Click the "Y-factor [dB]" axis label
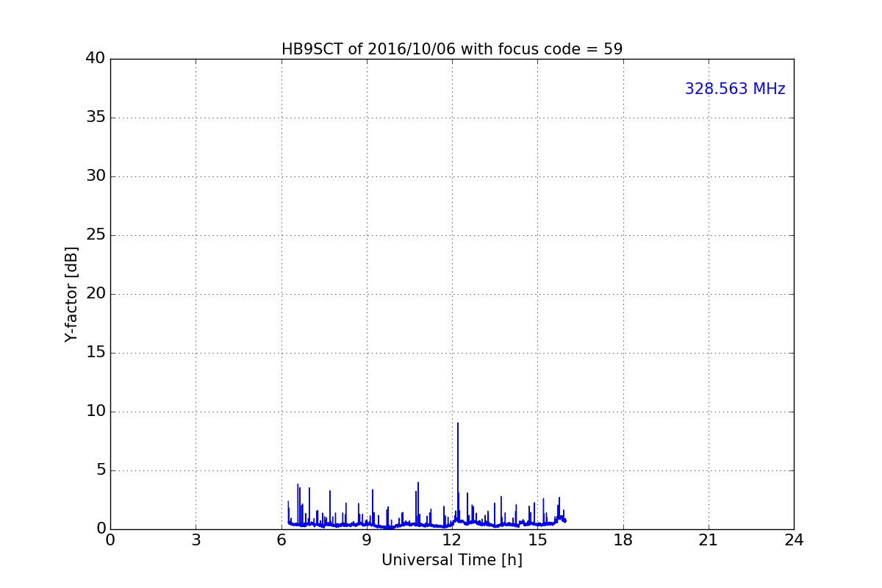 point(71,294)
